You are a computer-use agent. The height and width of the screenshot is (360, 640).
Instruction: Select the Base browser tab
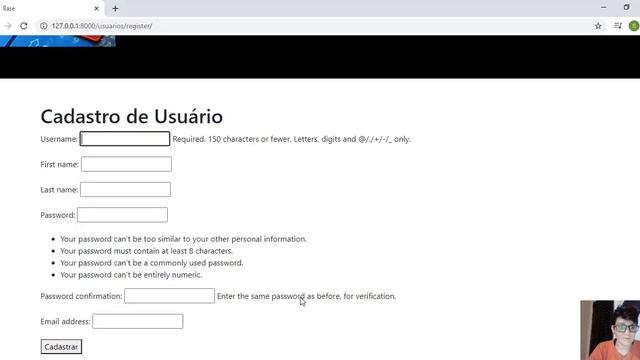tap(51, 8)
